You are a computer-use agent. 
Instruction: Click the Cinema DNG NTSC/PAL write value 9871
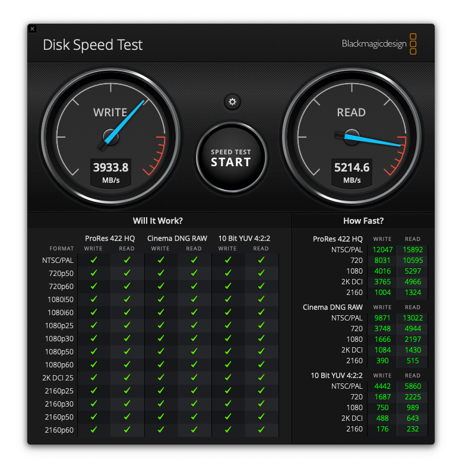pyautogui.click(x=382, y=318)
